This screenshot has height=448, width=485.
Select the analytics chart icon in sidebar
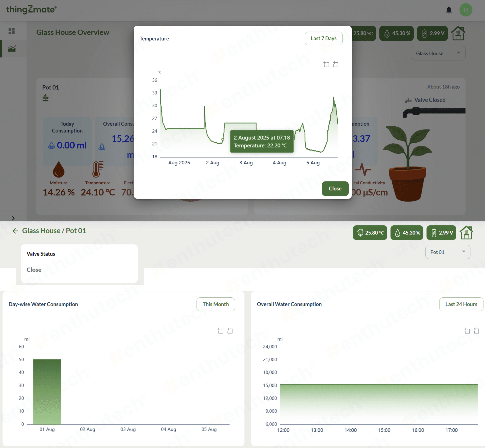(12, 48)
